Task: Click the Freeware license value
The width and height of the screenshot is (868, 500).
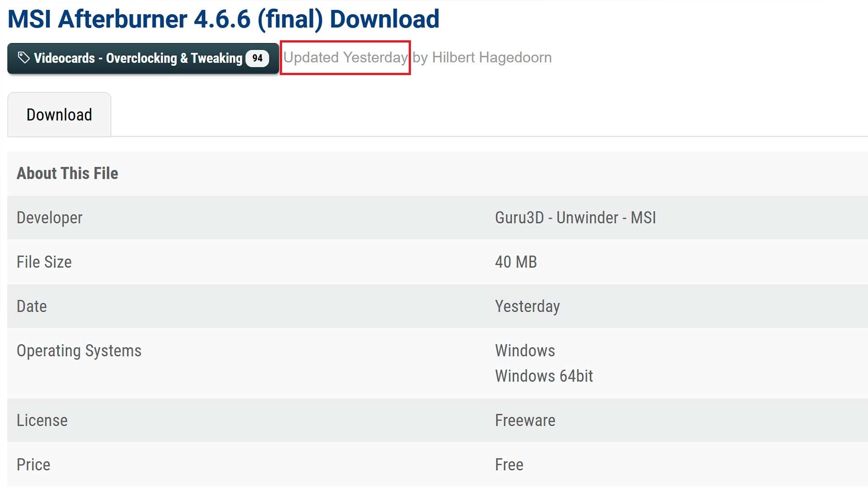Action: pos(525,420)
